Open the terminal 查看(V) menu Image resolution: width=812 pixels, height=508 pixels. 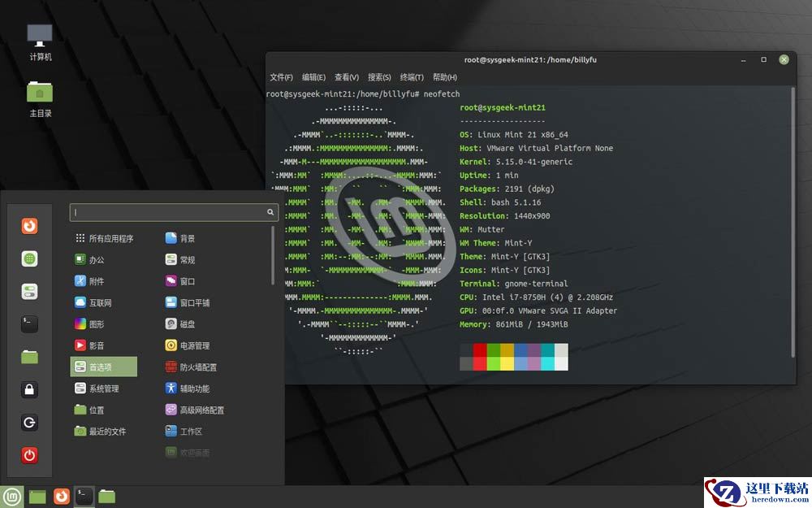click(x=347, y=77)
